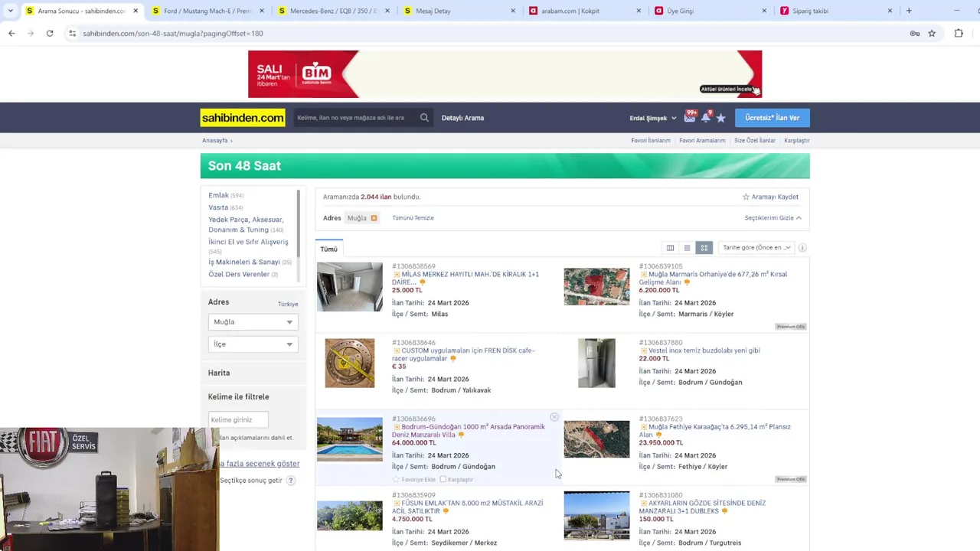Open the new tab plus button
980x551 pixels.
[x=909, y=11]
